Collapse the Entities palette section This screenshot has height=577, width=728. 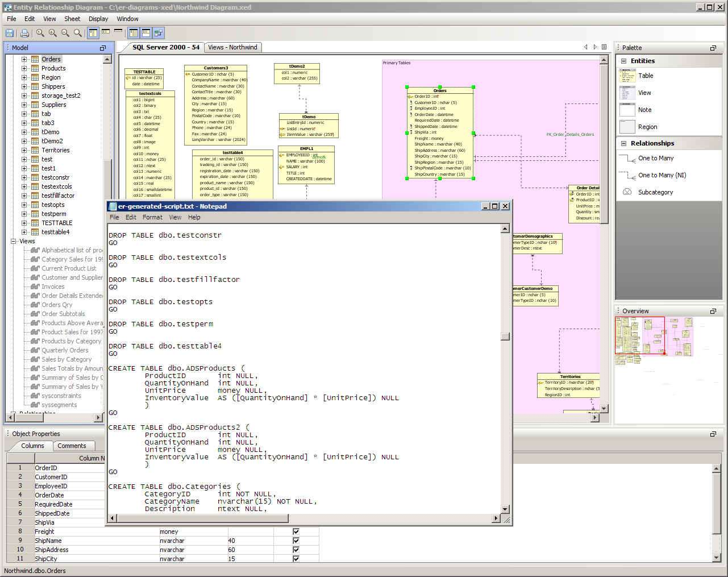point(623,61)
